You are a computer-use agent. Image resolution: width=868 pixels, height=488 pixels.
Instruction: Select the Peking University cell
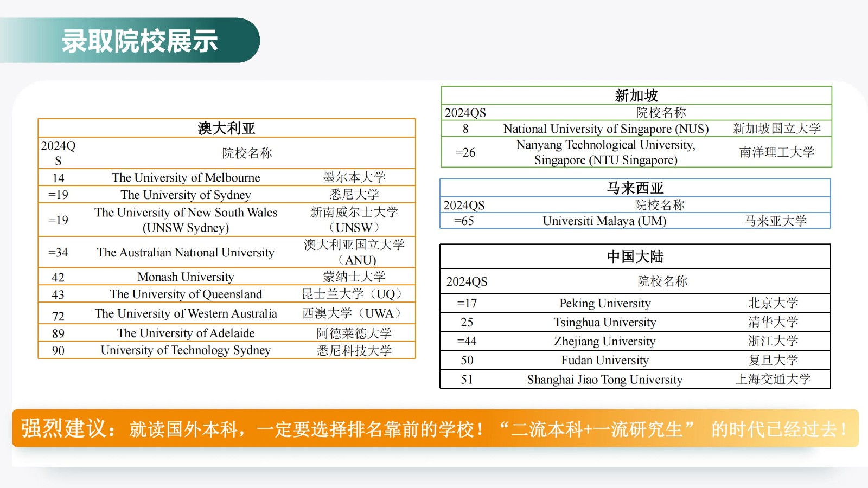[x=605, y=303]
